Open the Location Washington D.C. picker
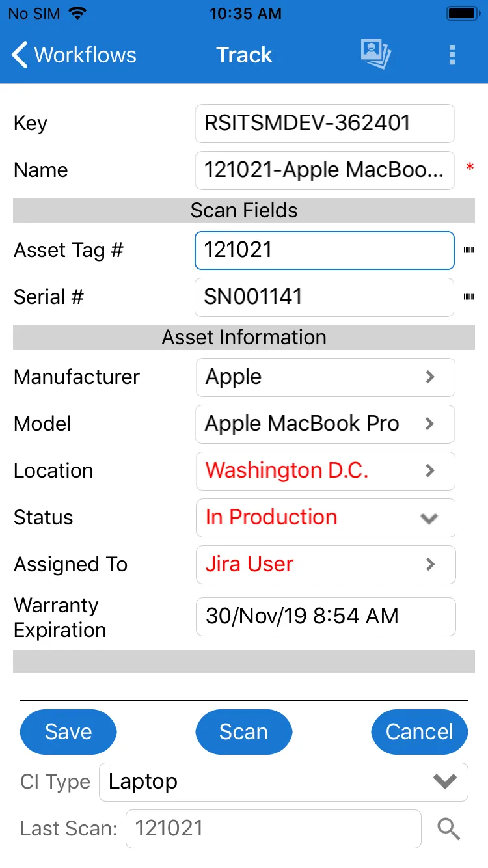 point(325,470)
